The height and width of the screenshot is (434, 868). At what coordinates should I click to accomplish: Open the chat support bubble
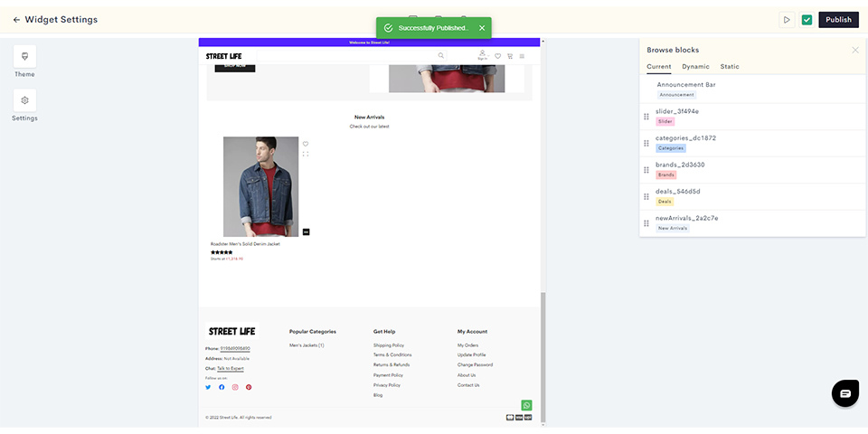845,393
